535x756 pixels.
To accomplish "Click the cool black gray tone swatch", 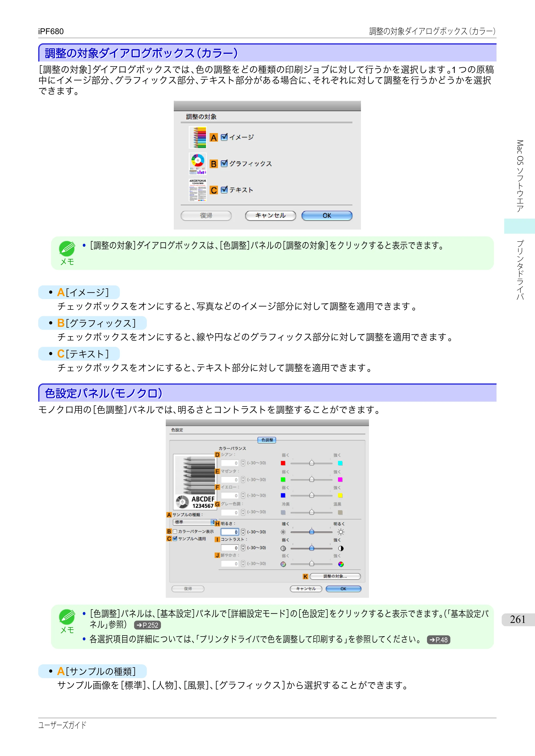I will pyautogui.click(x=283, y=512).
